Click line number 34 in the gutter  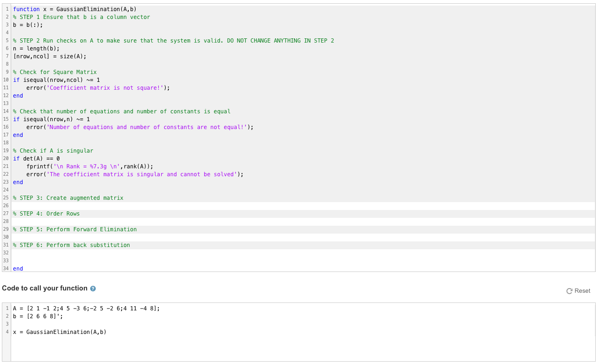[6, 268]
